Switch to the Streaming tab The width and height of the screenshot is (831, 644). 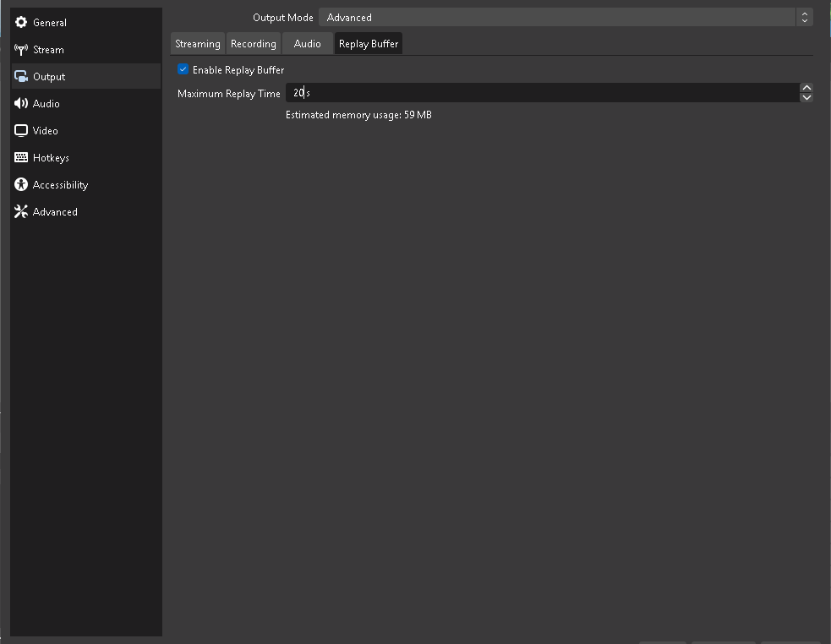click(x=198, y=43)
